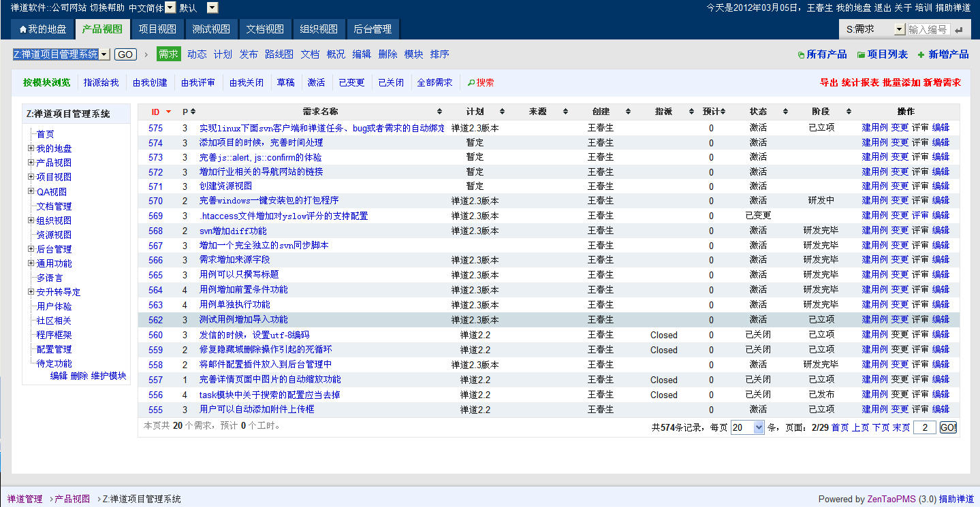
Task: Switch to the 测试视图 tab
Action: click(x=211, y=29)
